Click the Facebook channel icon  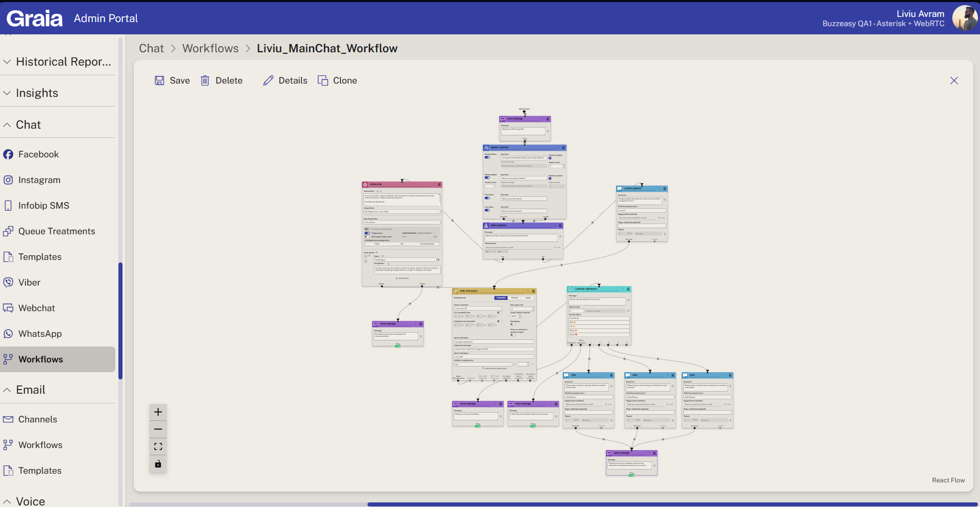[8, 154]
